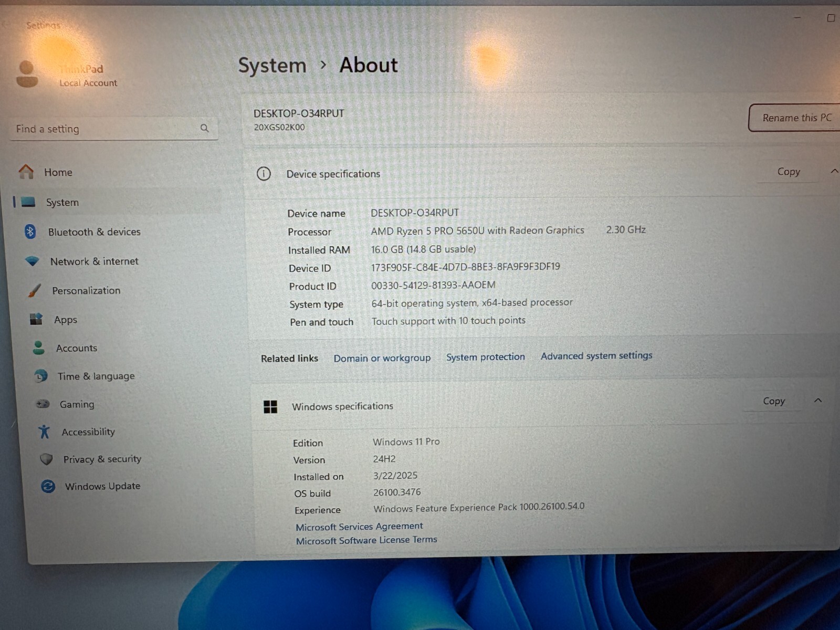
Task: Select the DESKTOP-O34RPUT device name value
Action: tap(415, 213)
